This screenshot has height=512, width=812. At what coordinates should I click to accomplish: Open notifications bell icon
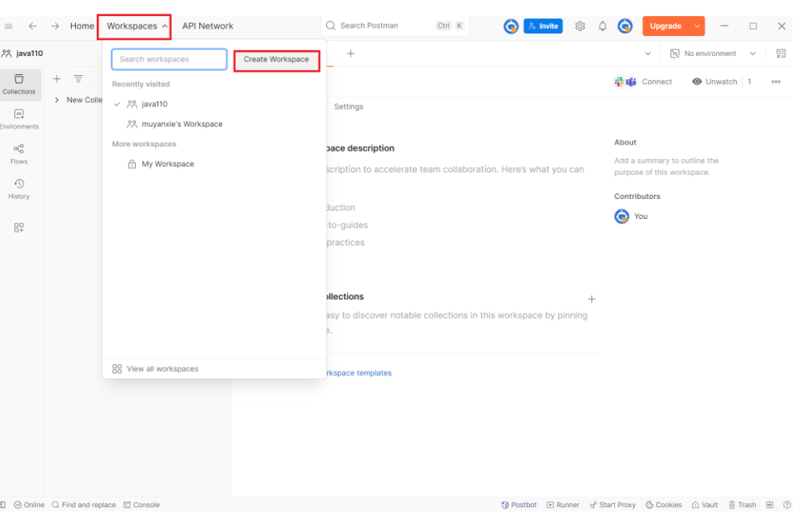(603, 26)
